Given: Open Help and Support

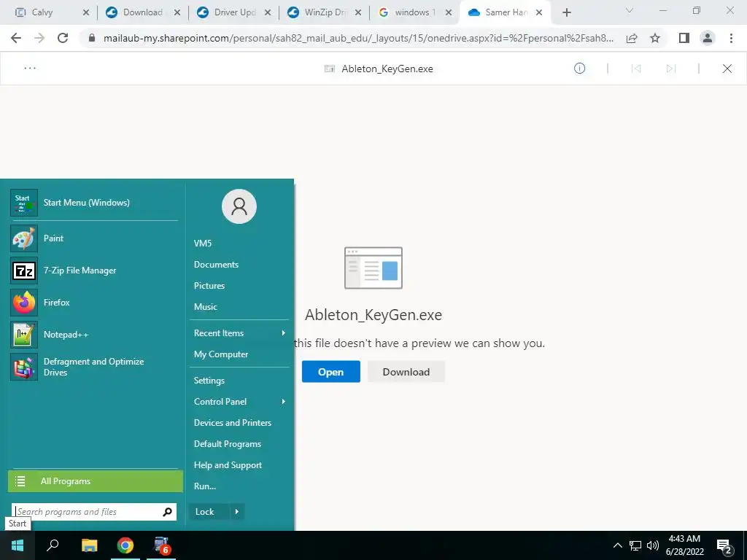Looking at the screenshot, I should pyautogui.click(x=228, y=465).
